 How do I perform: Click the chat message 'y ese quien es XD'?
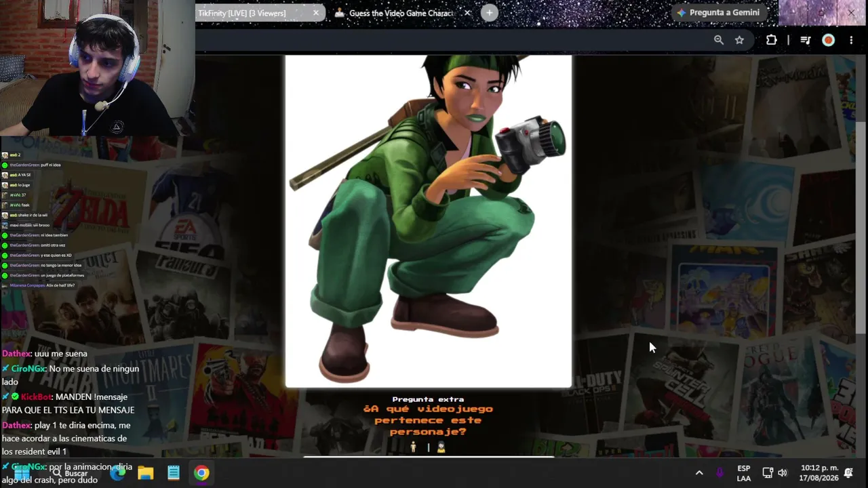(37, 256)
